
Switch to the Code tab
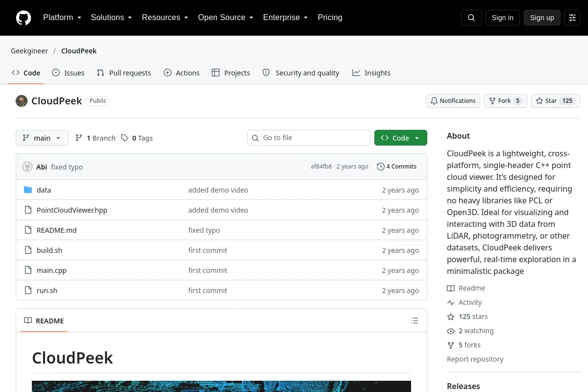26,73
